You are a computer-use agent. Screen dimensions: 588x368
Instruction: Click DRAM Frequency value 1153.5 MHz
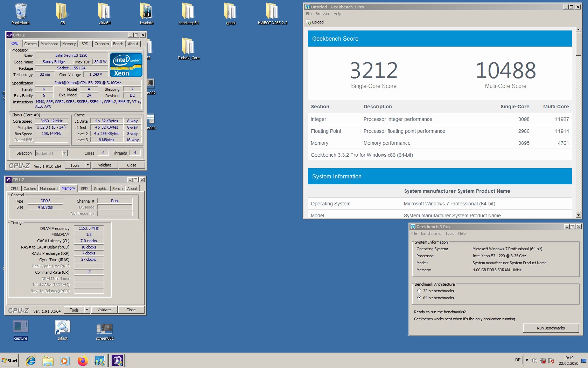89,228
